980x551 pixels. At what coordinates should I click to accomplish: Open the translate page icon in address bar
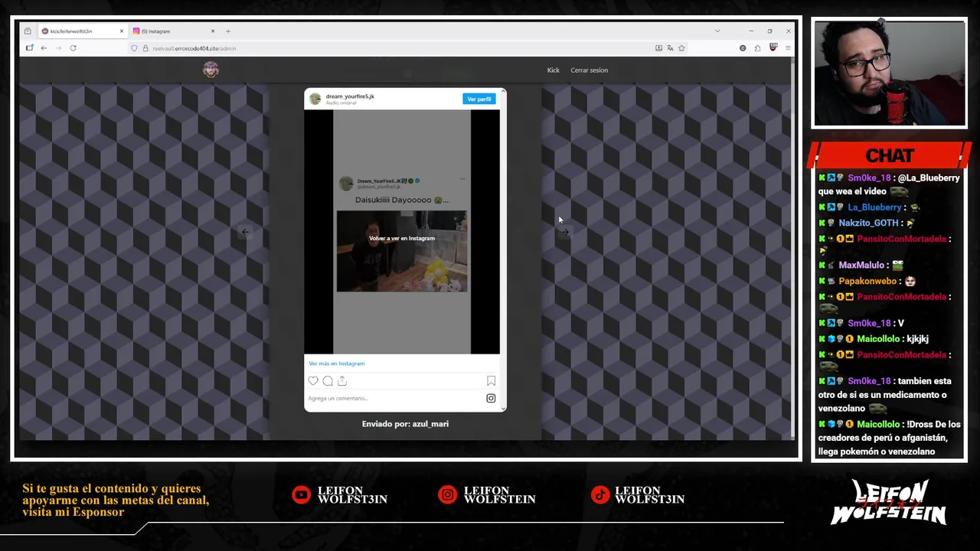click(670, 48)
